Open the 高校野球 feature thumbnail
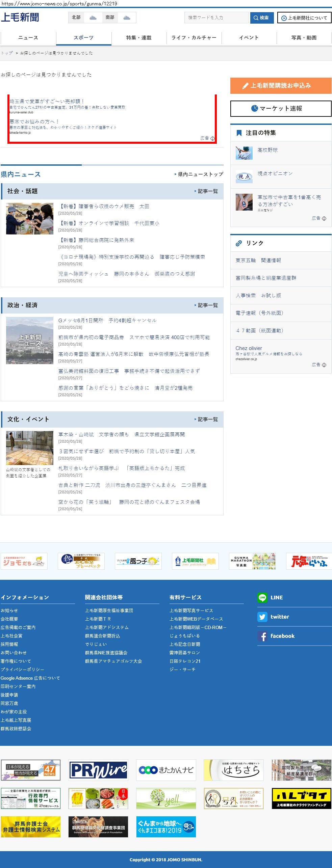The width and height of the screenshot is (332, 868). (244, 153)
